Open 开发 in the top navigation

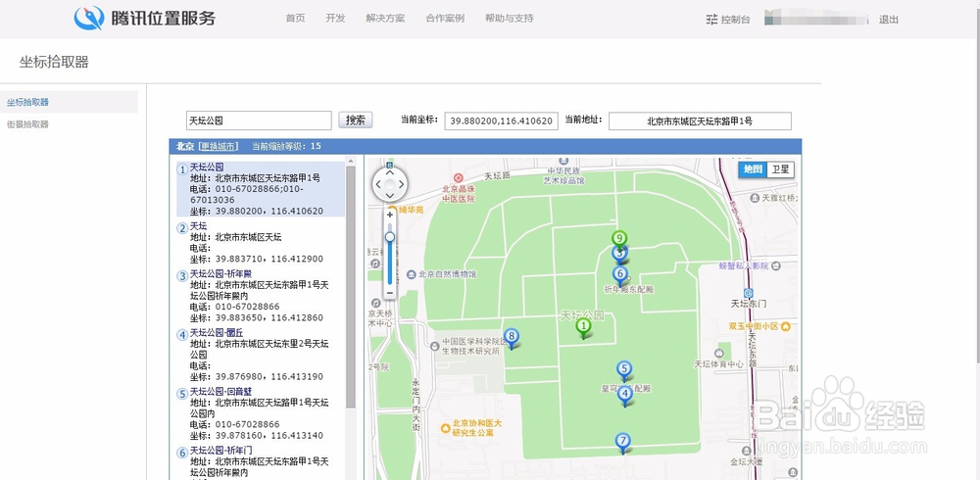[x=335, y=19]
